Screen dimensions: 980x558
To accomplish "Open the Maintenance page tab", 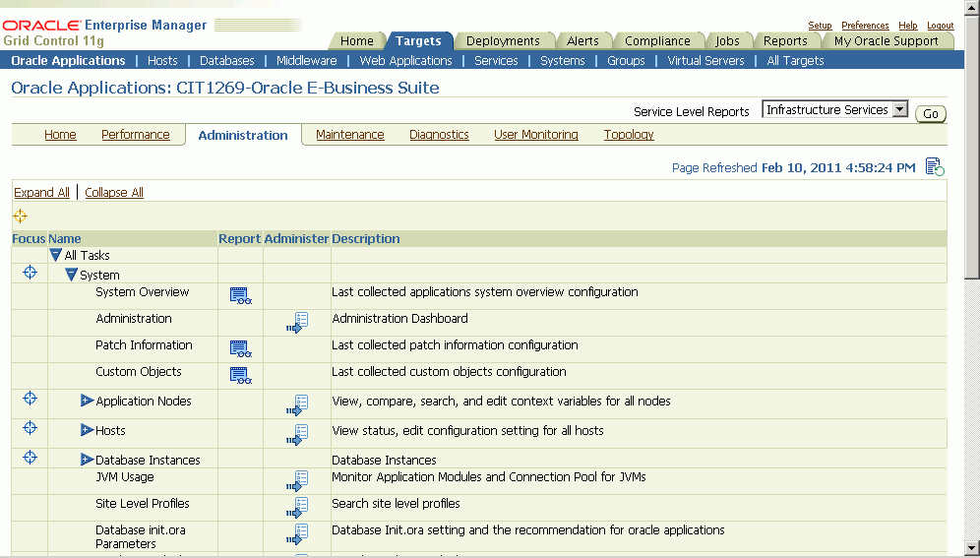I will (350, 135).
